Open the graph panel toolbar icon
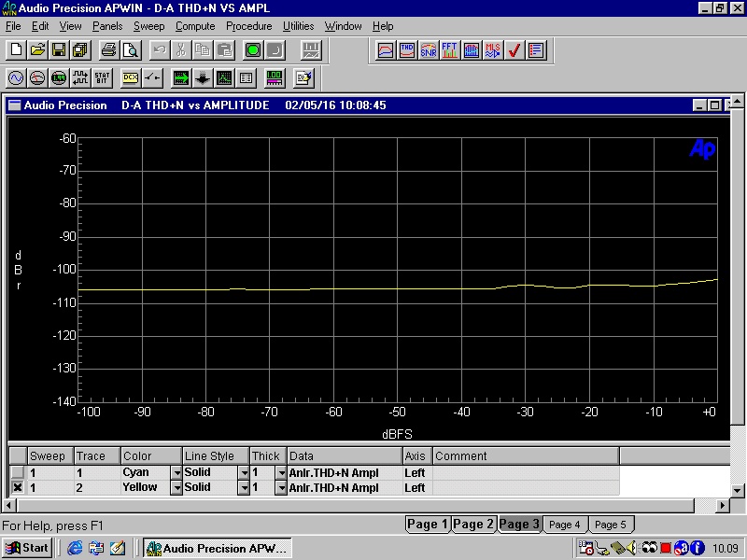Viewport: 747px width, 560px height. click(312, 50)
